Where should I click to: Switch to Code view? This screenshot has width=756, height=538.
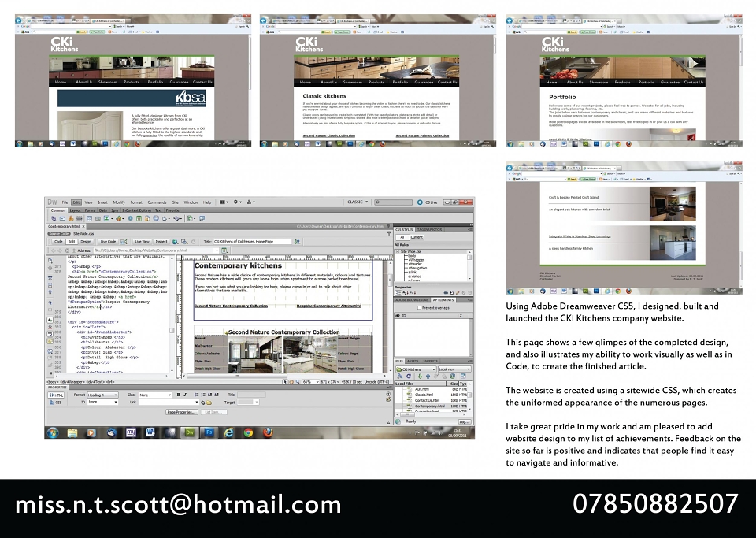(58, 242)
